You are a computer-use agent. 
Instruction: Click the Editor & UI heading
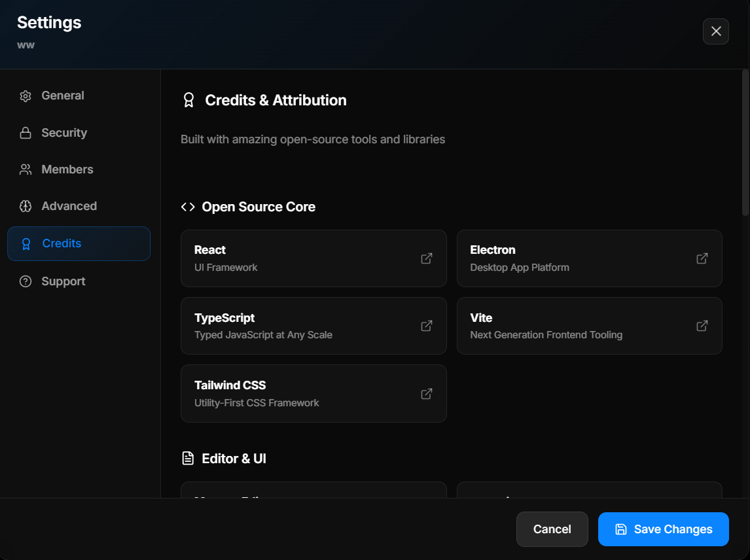point(234,458)
